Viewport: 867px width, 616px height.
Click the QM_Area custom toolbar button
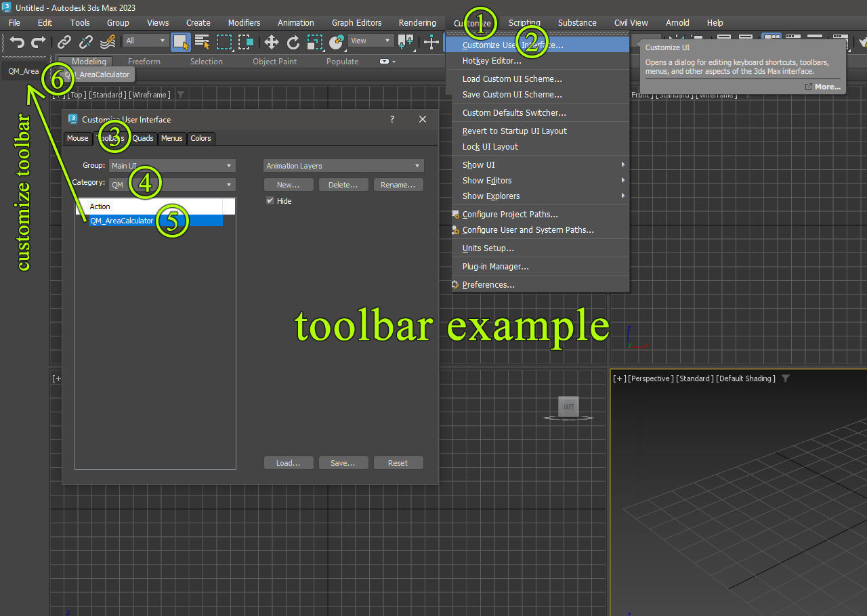24,71
